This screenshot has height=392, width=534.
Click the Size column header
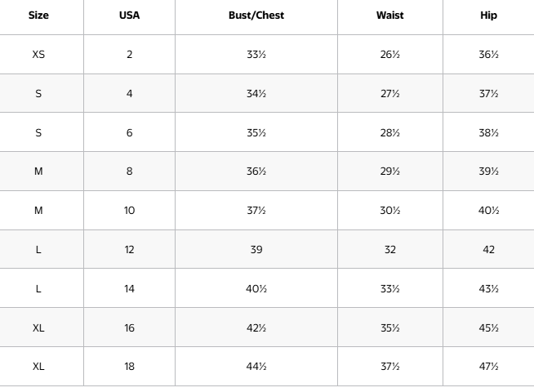click(38, 16)
